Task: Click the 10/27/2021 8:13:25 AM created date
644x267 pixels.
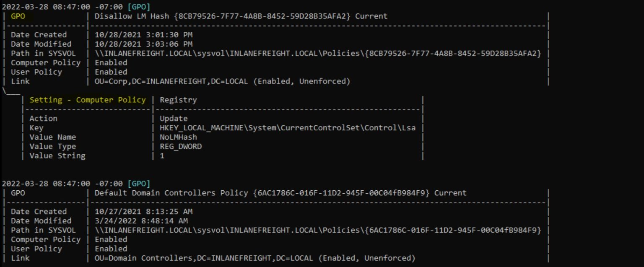Action: pos(143,212)
